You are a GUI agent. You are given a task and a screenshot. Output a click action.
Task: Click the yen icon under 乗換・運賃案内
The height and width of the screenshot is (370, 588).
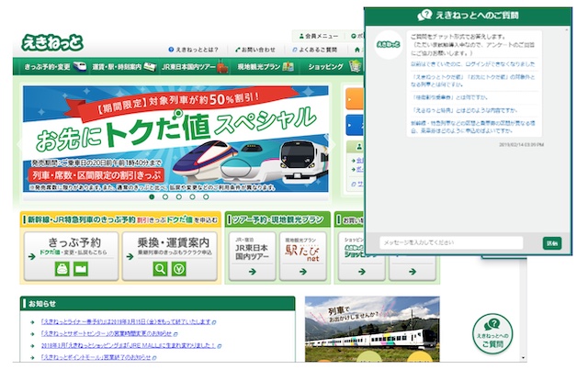(178, 269)
